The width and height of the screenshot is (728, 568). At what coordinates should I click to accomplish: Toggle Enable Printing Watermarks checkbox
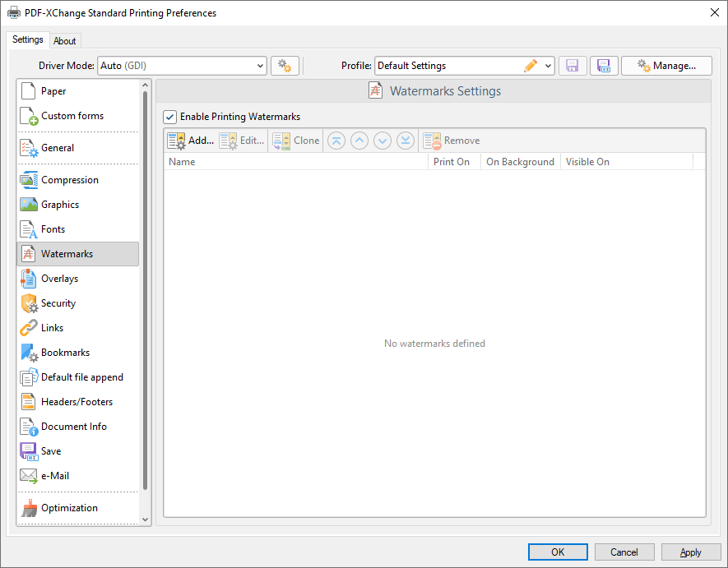[170, 117]
